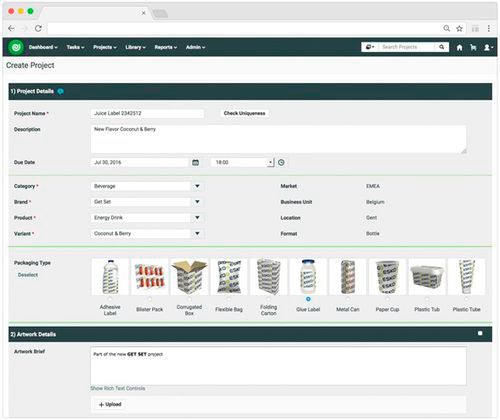
Task: Open the Reports menu
Action: click(165, 47)
